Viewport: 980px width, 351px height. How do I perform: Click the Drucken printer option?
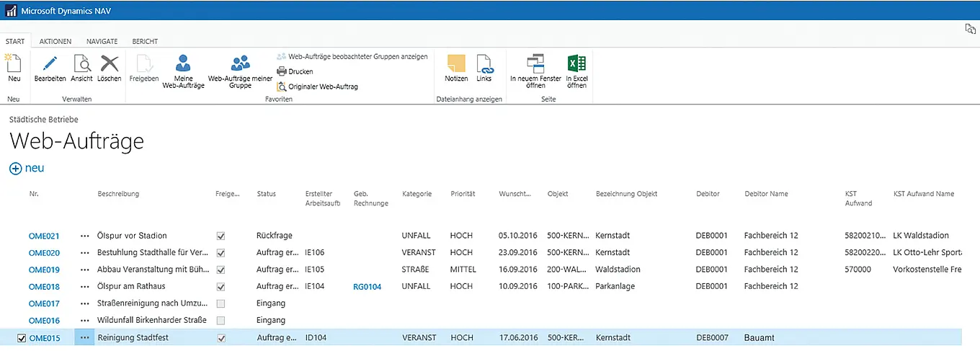(295, 72)
